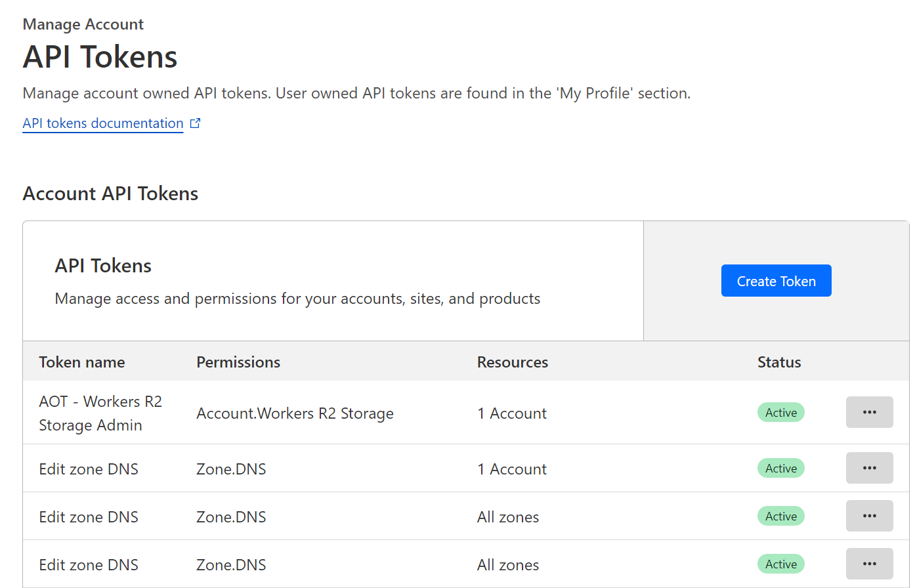Select the AOT - Workers R2 Storage Admin token name
This screenshot has height=588, width=915.
pos(100,413)
